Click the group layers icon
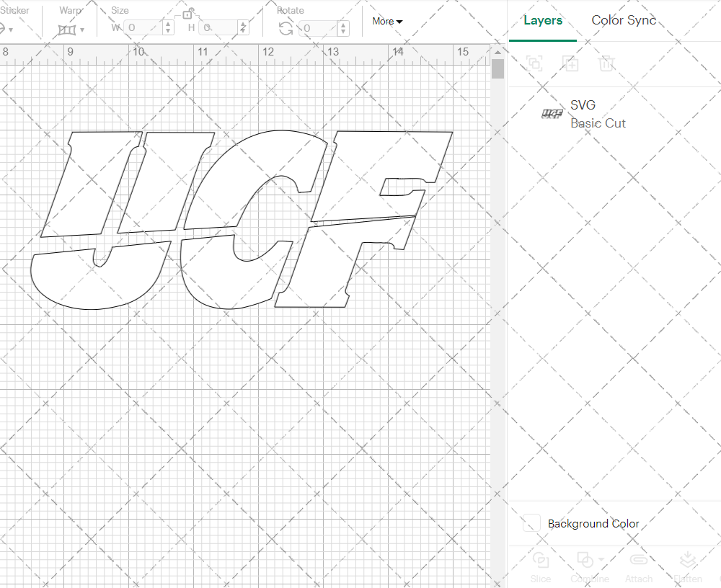 click(534, 64)
